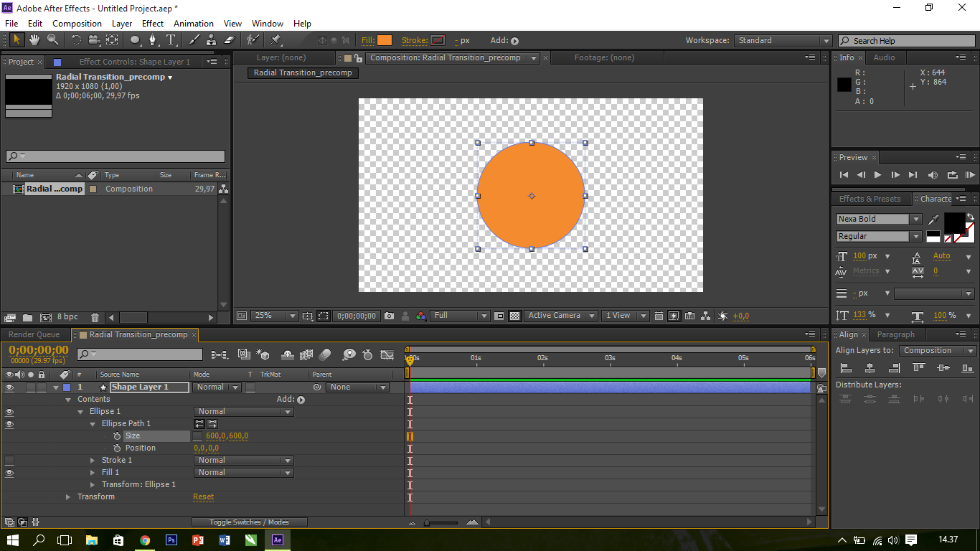Select the Pen tool
The image size is (980, 551).
tap(153, 40)
